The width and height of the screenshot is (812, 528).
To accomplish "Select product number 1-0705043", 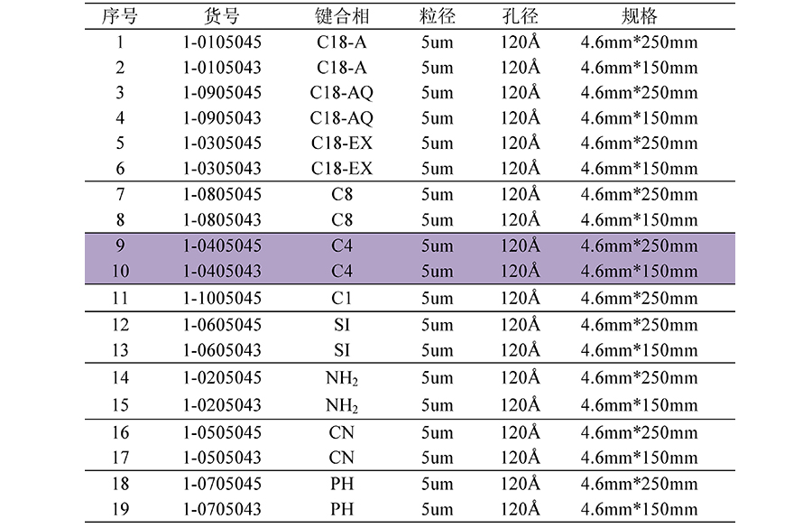I will pos(222,509).
